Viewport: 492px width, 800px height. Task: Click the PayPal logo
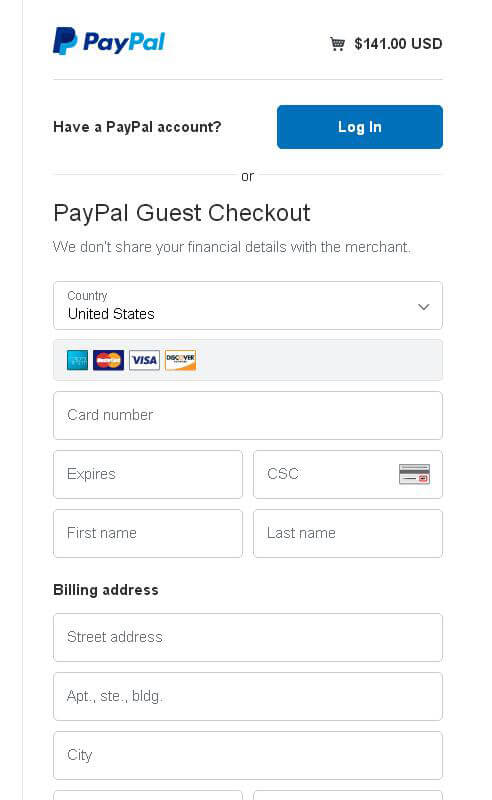[109, 41]
